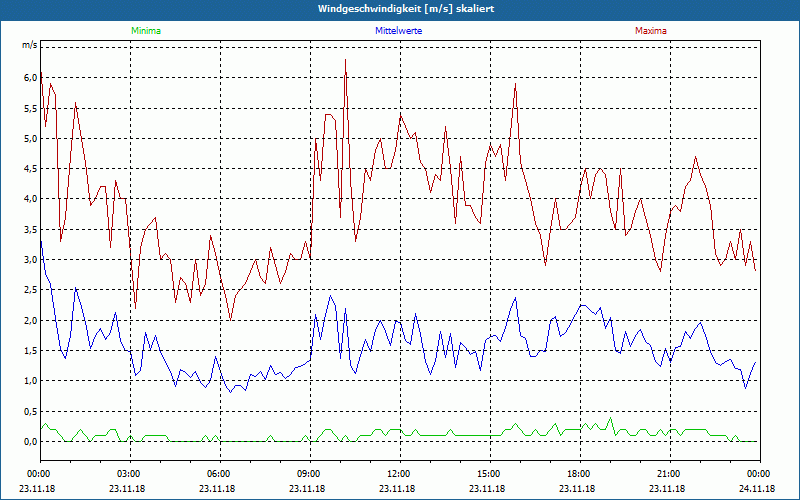
Task: Click the blue Mittelwerte legend label
Action: coord(399,31)
